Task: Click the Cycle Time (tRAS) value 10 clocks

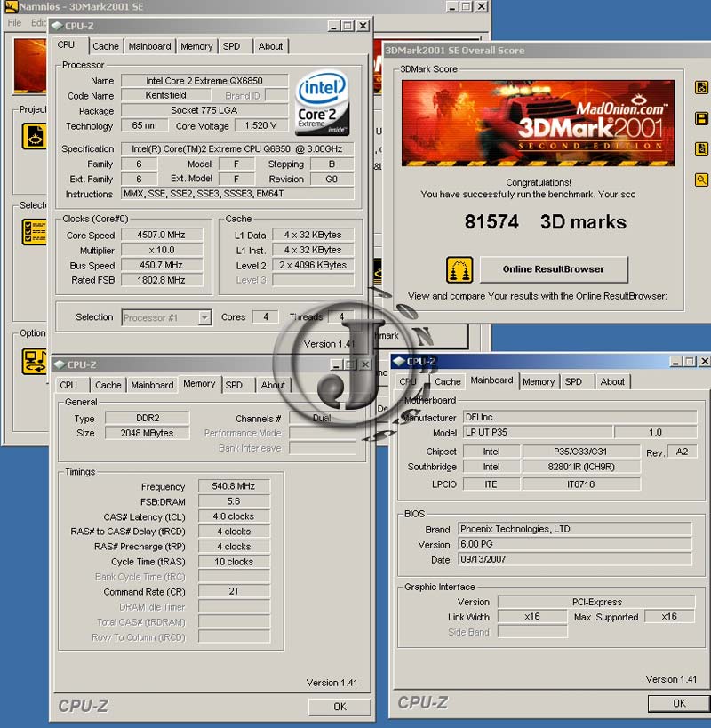Action: coord(234,562)
